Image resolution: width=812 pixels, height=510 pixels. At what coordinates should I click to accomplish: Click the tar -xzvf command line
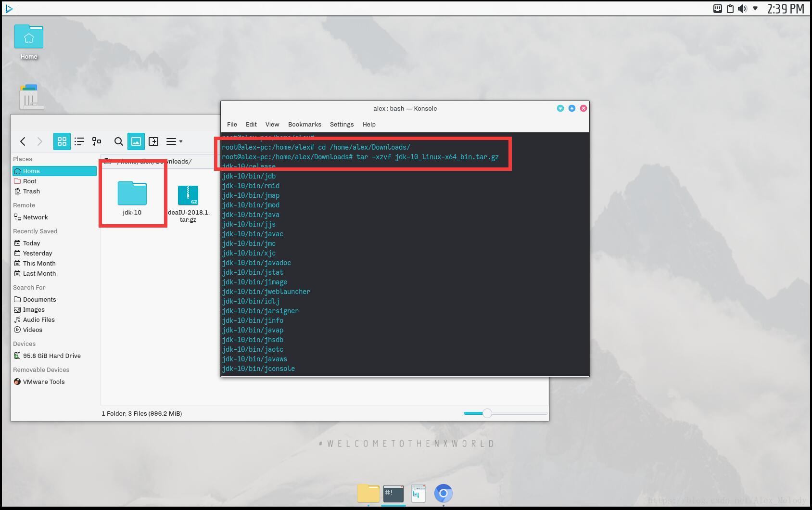click(x=360, y=157)
